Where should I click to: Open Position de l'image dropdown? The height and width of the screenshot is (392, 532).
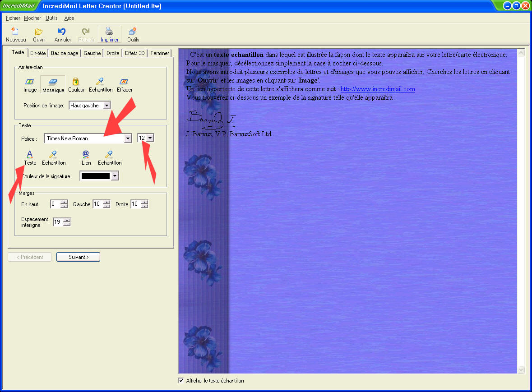point(106,106)
